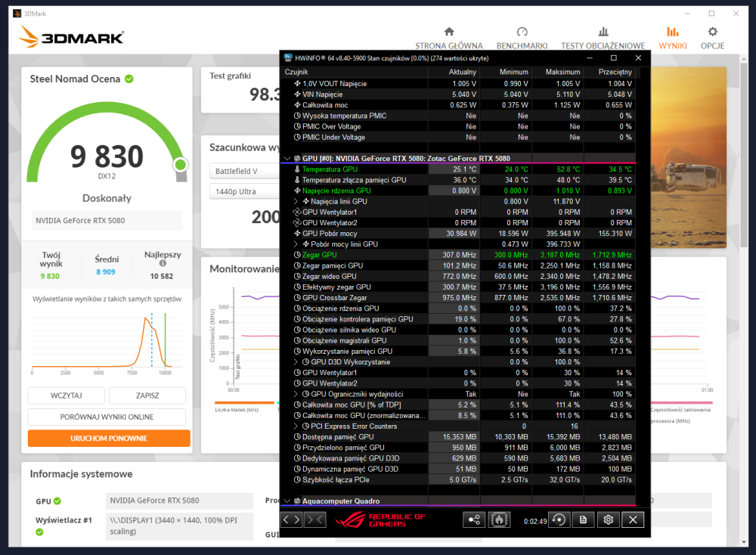The height and width of the screenshot is (555, 756).
Task: Click the 3DMark title bar icon
Action: point(17,14)
